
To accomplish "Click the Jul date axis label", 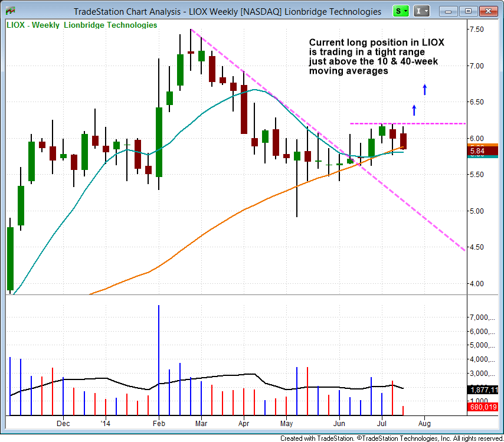I will [x=381, y=424].
